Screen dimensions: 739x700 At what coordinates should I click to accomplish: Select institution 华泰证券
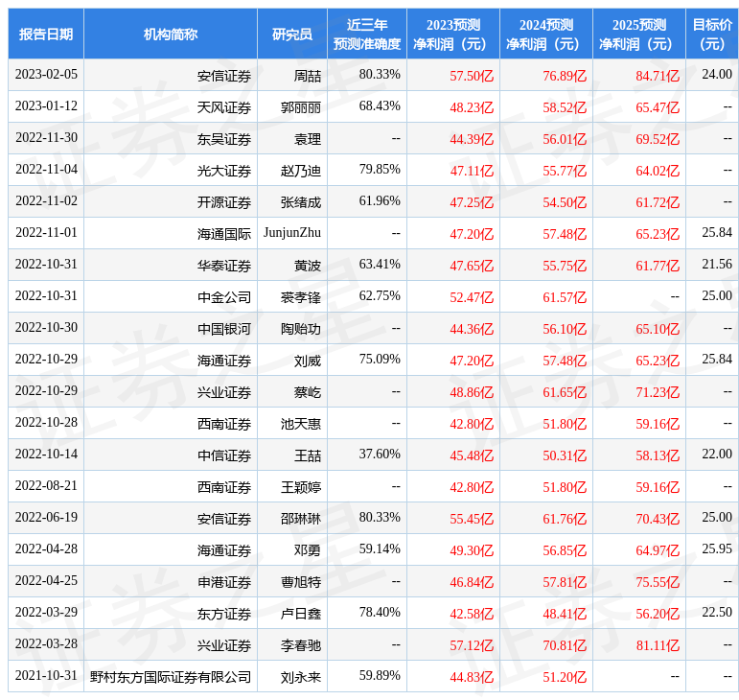pyautogui.click(x=224, y=266)
